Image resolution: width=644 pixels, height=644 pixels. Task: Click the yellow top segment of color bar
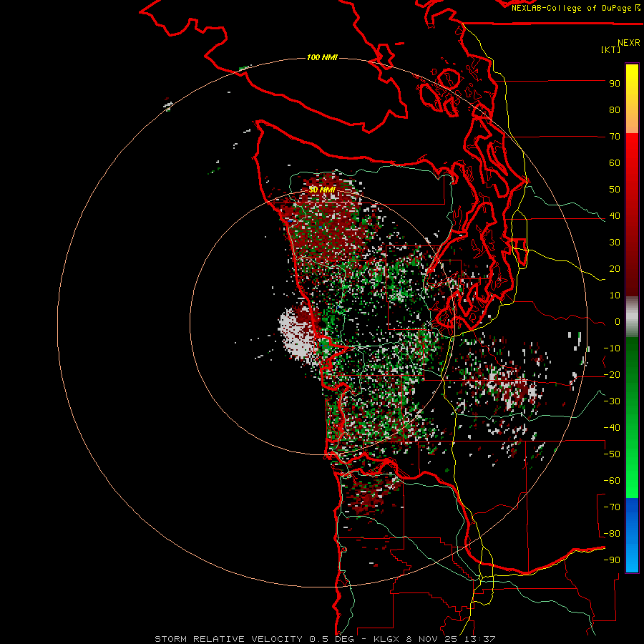[632, 82]
